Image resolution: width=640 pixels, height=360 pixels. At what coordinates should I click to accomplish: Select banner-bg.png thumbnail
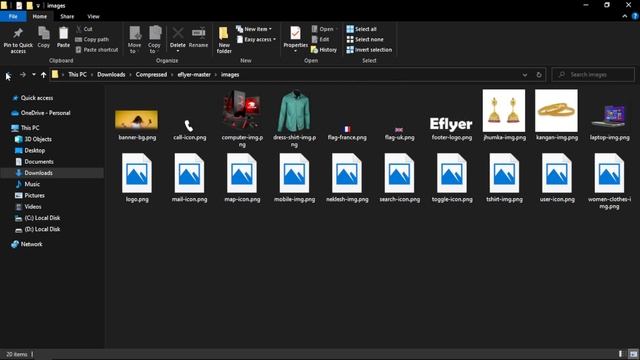click(x=136, y=120)
